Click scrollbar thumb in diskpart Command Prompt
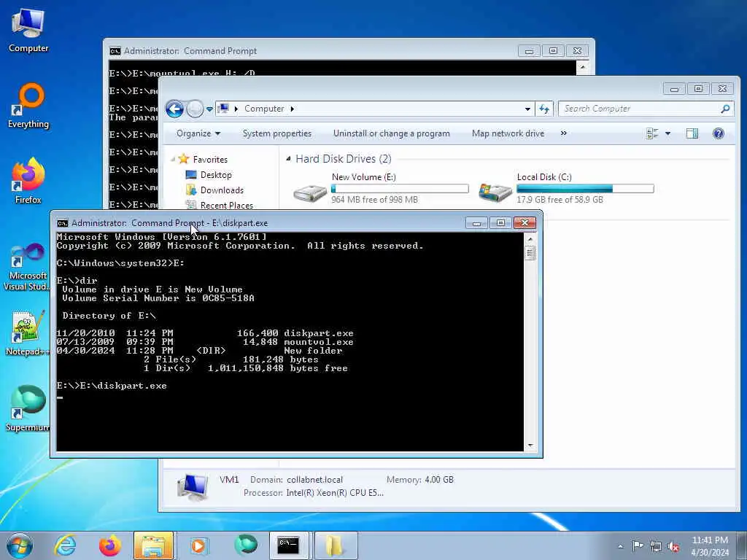The width and height of the screenshot is (747, 560). [x=530, y=252]
